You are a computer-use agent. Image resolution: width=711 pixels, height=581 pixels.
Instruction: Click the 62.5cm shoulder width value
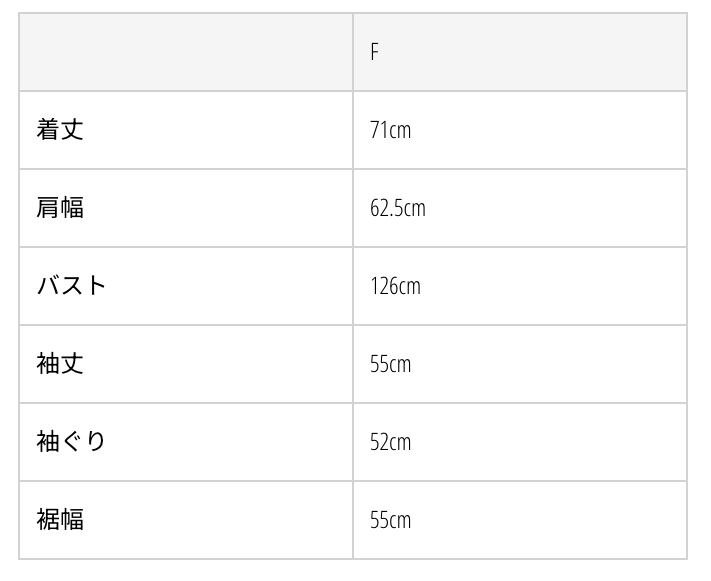[397, 208]
